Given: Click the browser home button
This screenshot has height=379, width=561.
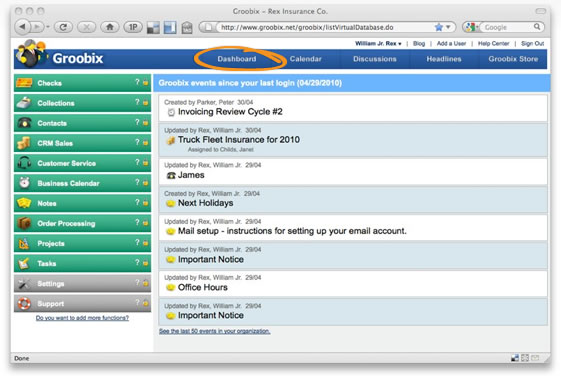Looking at the screenshot, I should click(110, 27).
